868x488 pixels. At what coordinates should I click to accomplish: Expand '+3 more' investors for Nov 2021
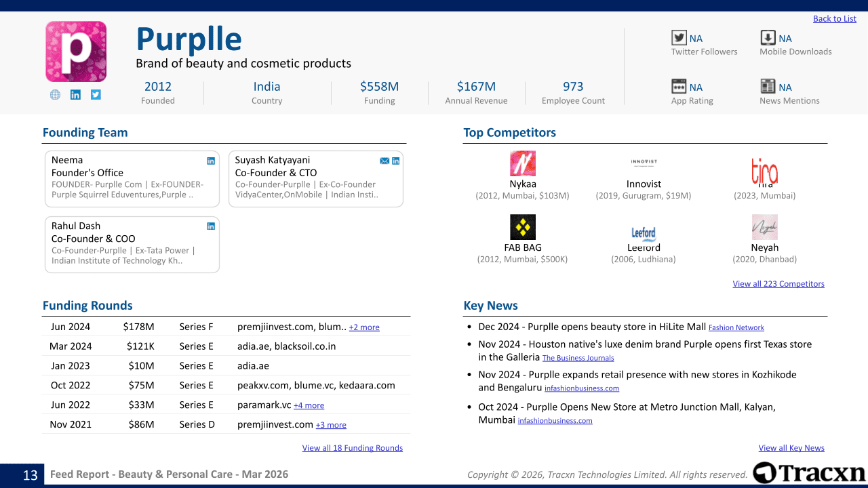331,426
